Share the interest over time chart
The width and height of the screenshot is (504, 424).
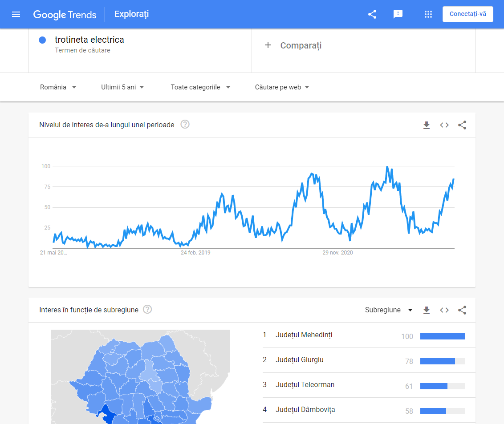(462, 125)
